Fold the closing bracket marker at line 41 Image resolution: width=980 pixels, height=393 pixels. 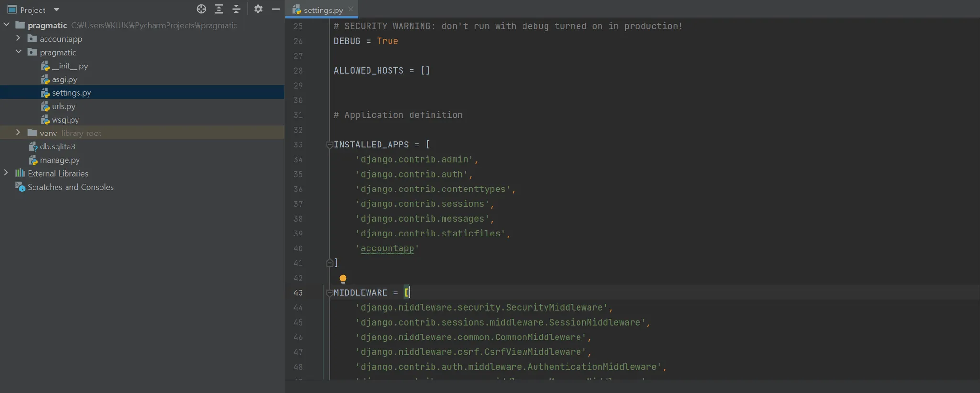329,263
